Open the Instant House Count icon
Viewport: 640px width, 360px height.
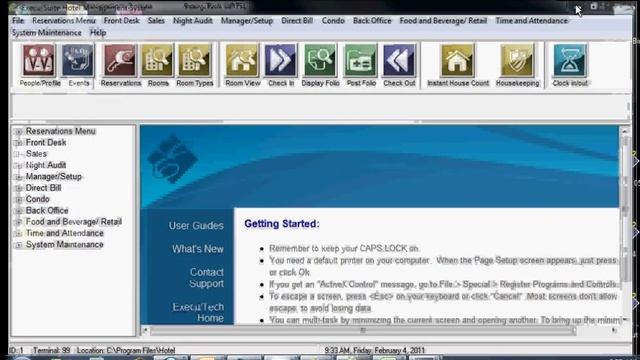457,61
